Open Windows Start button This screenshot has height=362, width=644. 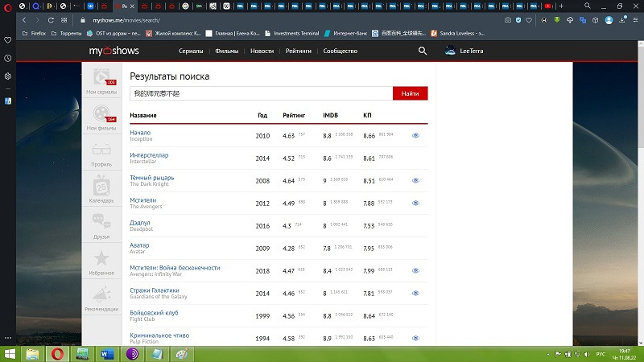[x=10, y=354]
